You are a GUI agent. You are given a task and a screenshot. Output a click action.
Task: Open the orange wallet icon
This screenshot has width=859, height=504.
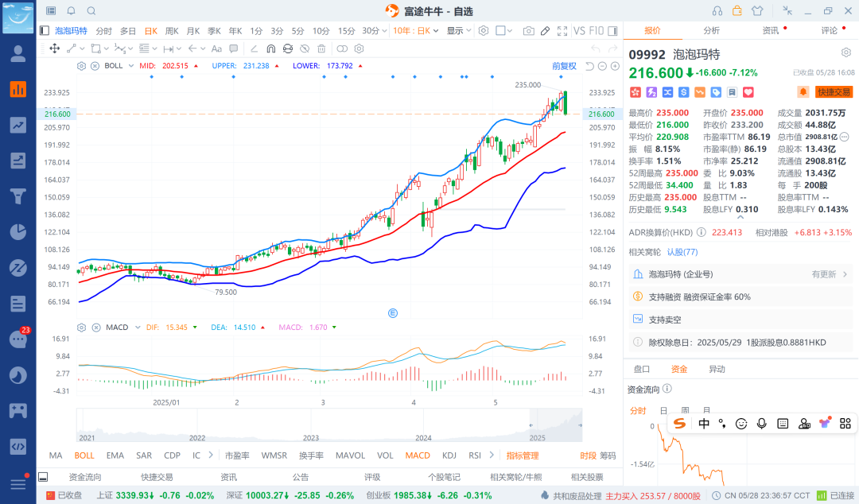[x=737, y=10]
